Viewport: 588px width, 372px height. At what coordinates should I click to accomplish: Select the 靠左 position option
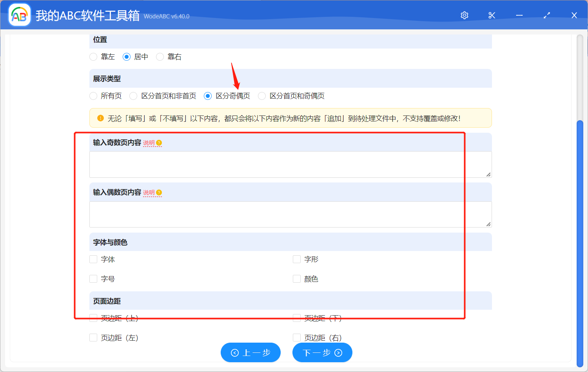point(93,57)
